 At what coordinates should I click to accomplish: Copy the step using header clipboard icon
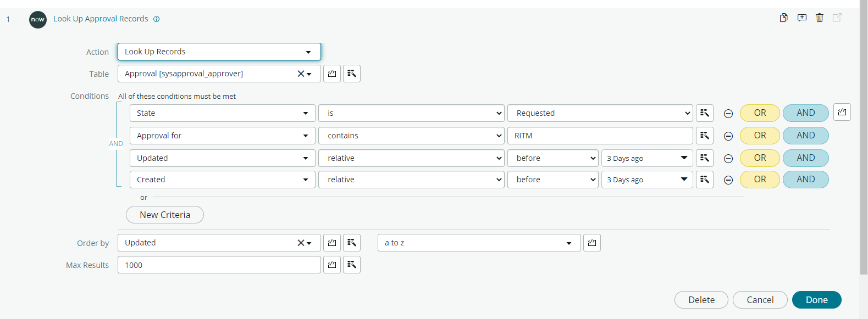[783, 18]
